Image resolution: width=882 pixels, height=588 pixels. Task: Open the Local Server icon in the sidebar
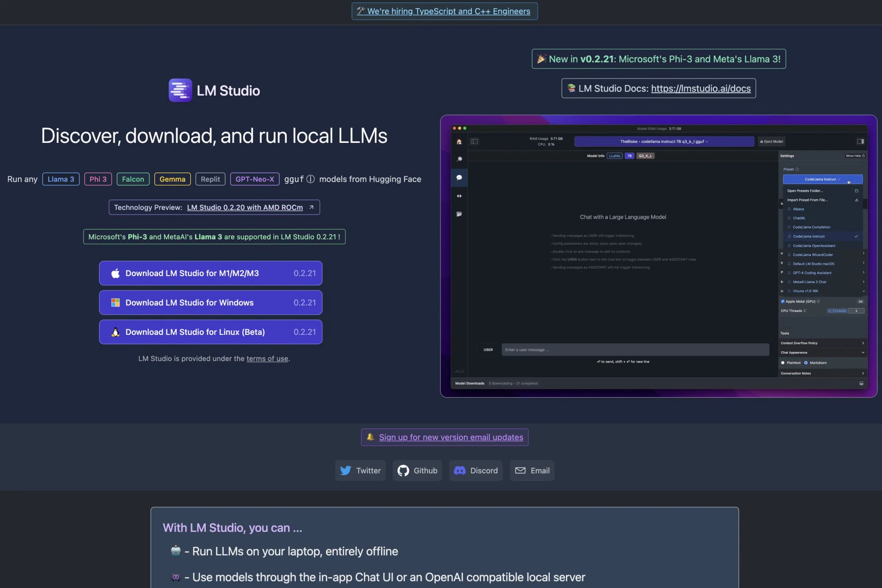(459, 196)
